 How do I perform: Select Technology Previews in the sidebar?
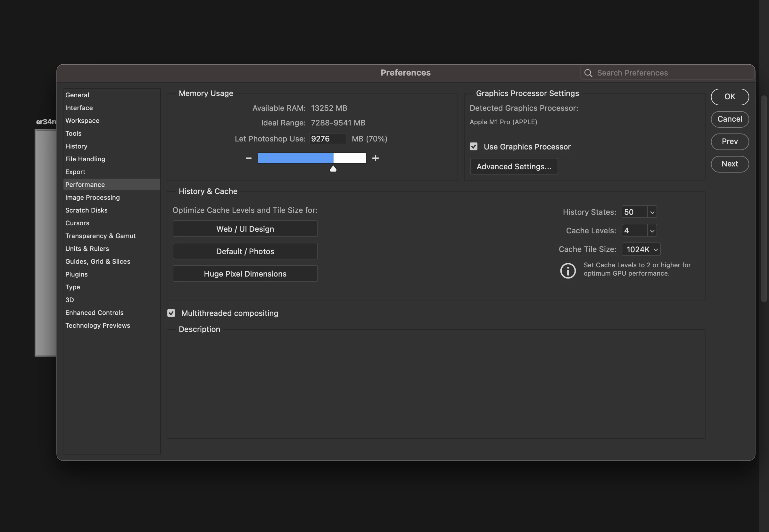point(98,325)
